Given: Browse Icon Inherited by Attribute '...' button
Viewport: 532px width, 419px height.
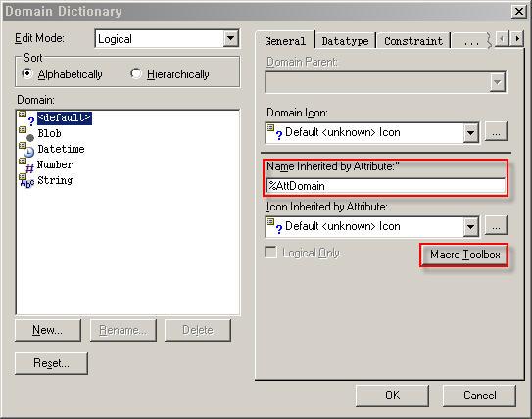Looking at the screenshot, I should click(496, 225).
